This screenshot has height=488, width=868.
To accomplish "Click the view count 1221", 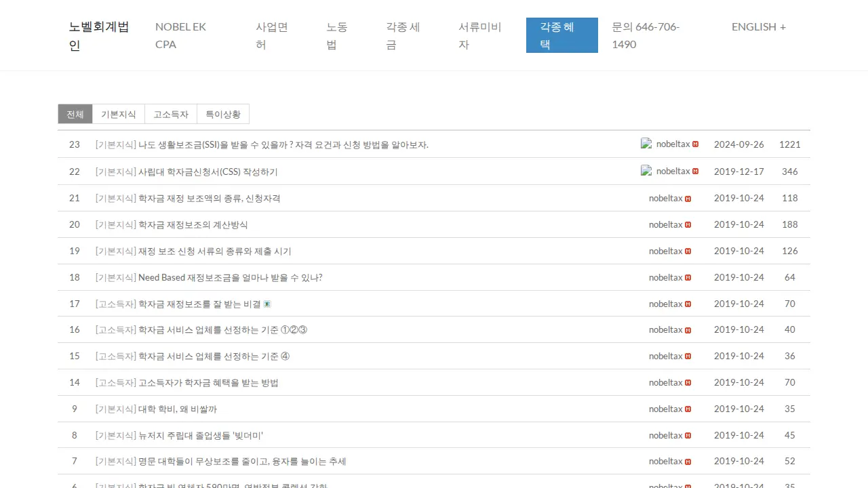I will click(x=790, y=144).
